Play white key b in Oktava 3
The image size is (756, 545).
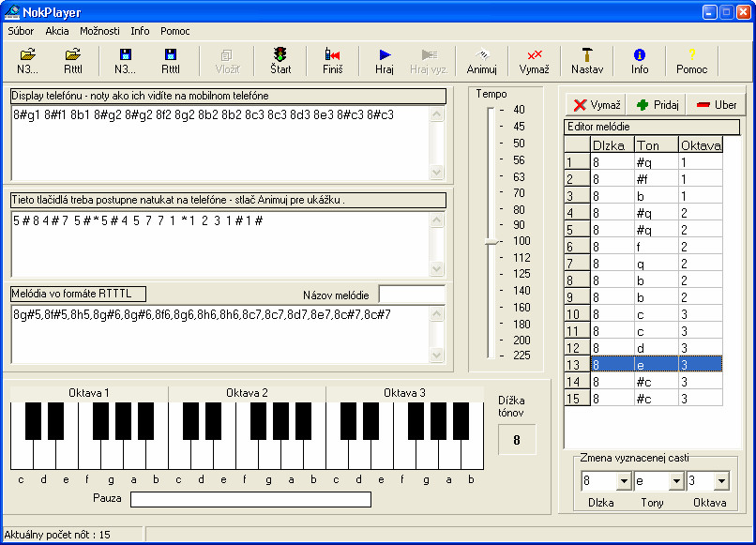point(473,456)
